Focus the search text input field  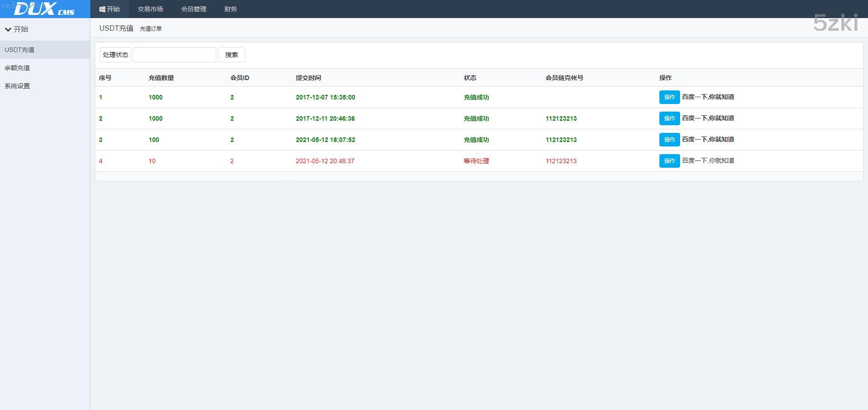point(175,55)
